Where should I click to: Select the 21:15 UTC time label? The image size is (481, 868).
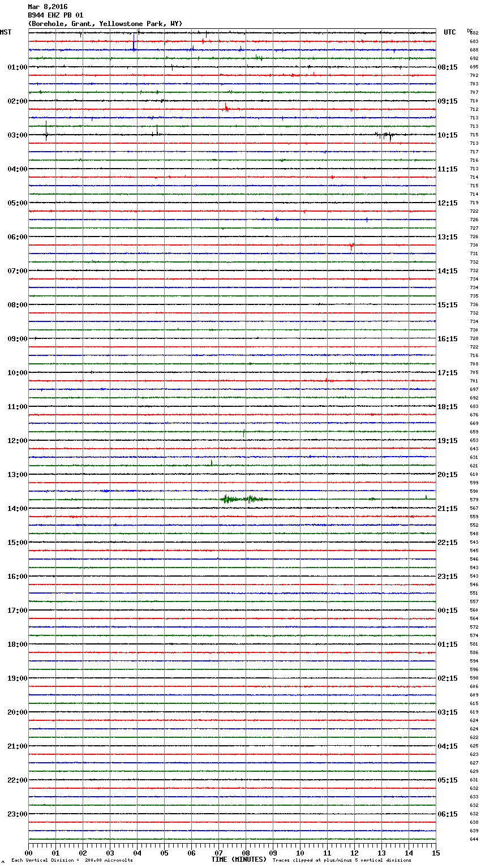pyautogui.click(x=447, y=509)
